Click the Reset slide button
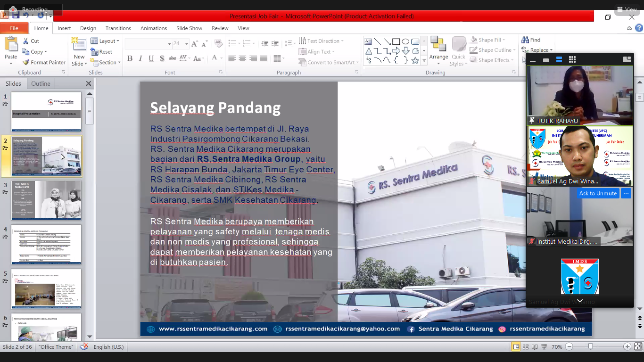Screen dimensions: 644x362 point(102,52)
